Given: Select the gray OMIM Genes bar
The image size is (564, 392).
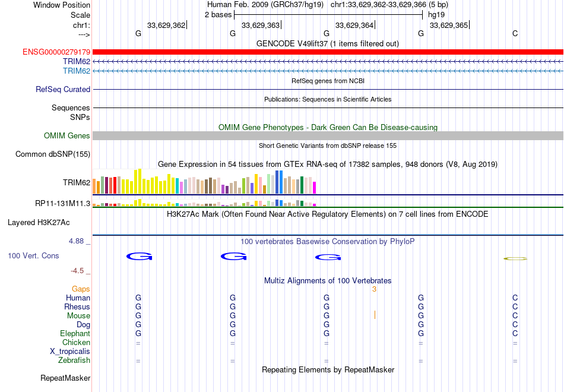Looking at the screenshot, I should pos(328,135).
